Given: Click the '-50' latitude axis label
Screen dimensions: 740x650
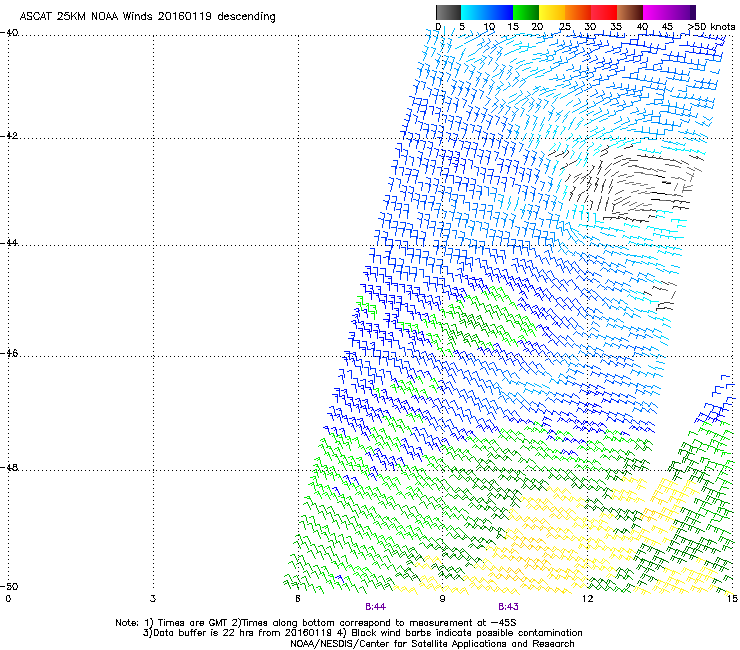Looking at the screenshot, I should pyautogui.click(x=9, y=586).
